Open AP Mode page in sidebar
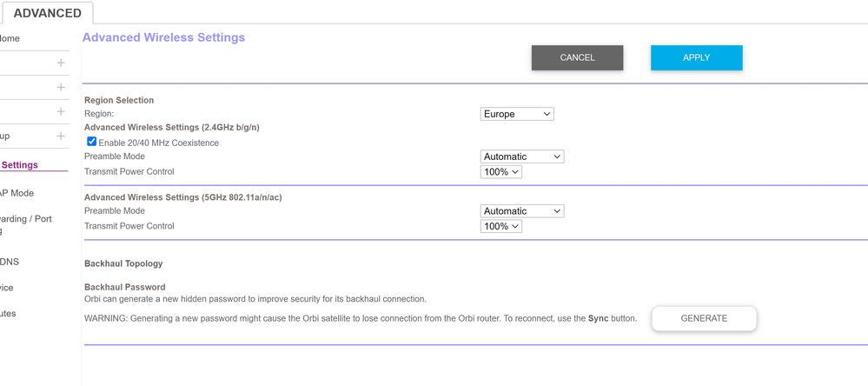This screenshot has height=386, width=868. pyautogui.click(x=17, y=193)
